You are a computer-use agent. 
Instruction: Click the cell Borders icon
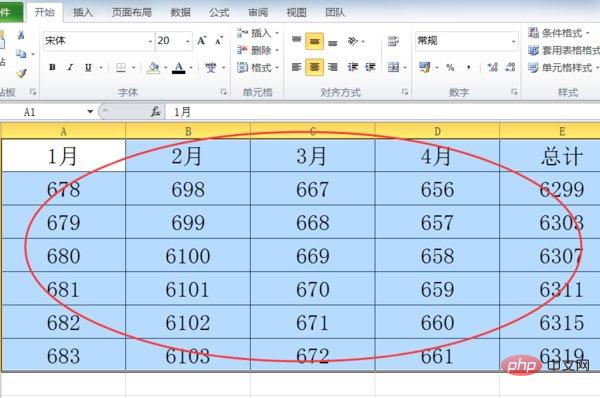pyautogui.click(x=121, y=68)
